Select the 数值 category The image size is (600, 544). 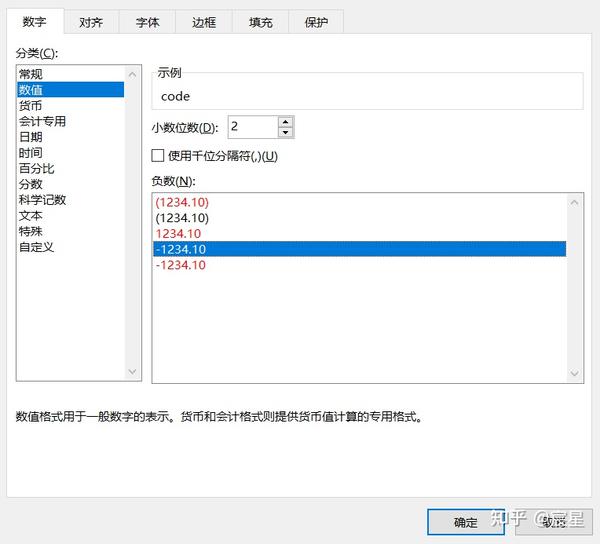point(70,90)
